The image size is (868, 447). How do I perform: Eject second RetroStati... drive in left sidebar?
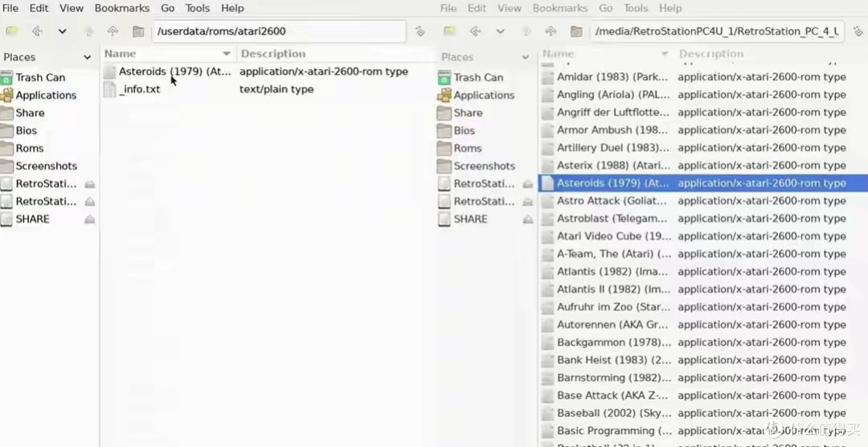(90, 202)
